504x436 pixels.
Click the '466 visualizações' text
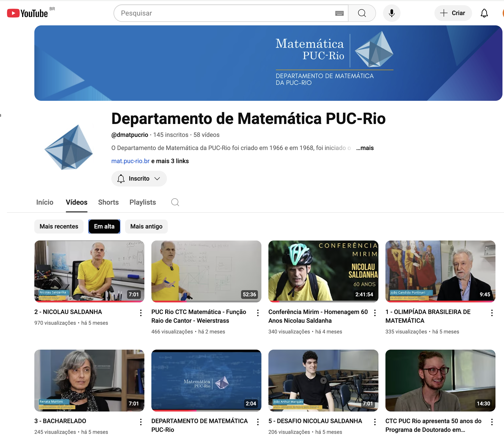pyautogui.click(x=172, y=332)
